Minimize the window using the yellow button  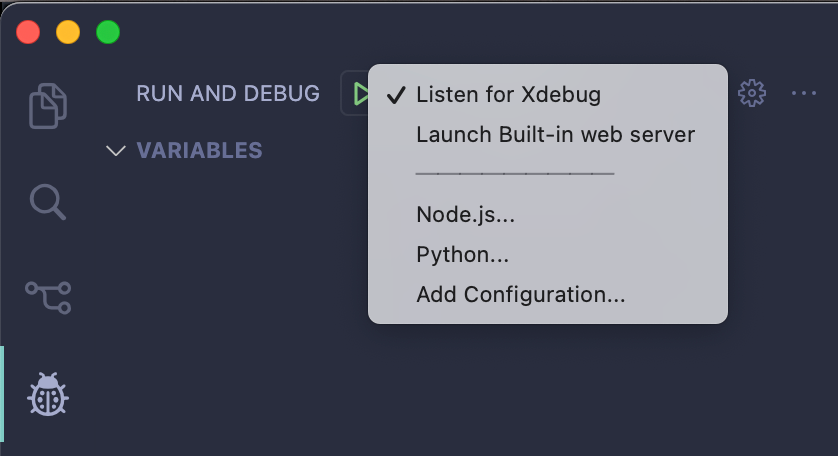point(68,32)
